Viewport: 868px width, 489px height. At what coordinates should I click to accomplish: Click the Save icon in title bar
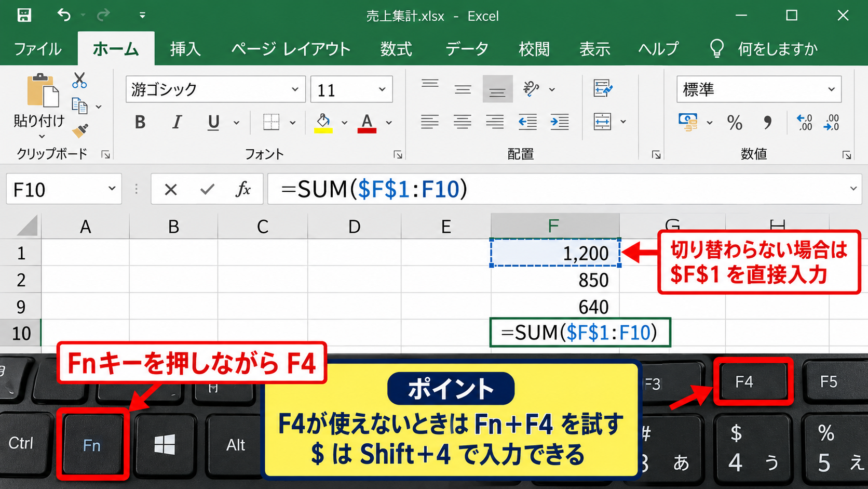[24, 15]
